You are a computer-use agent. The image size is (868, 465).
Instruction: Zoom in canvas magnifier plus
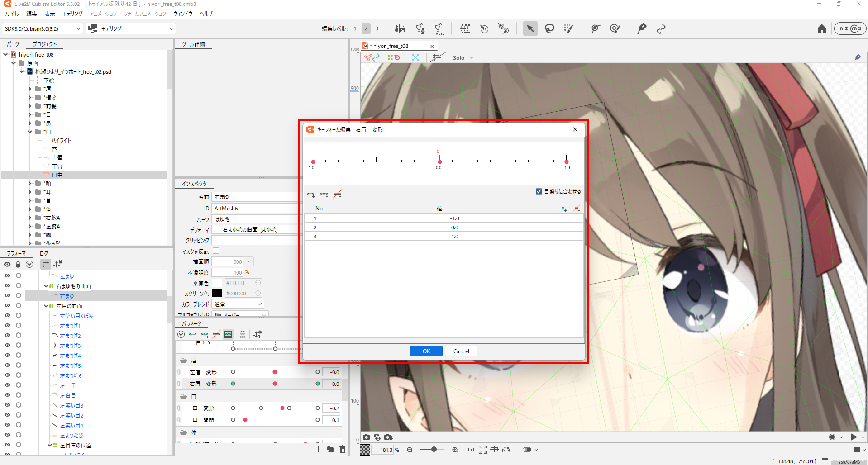455,450
